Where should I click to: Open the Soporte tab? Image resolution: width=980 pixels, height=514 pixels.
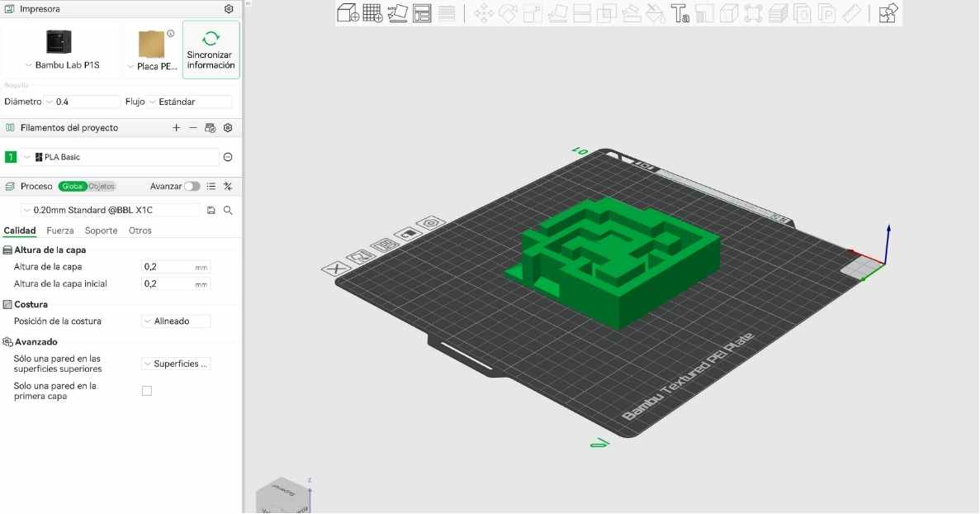tap(101, 231)
